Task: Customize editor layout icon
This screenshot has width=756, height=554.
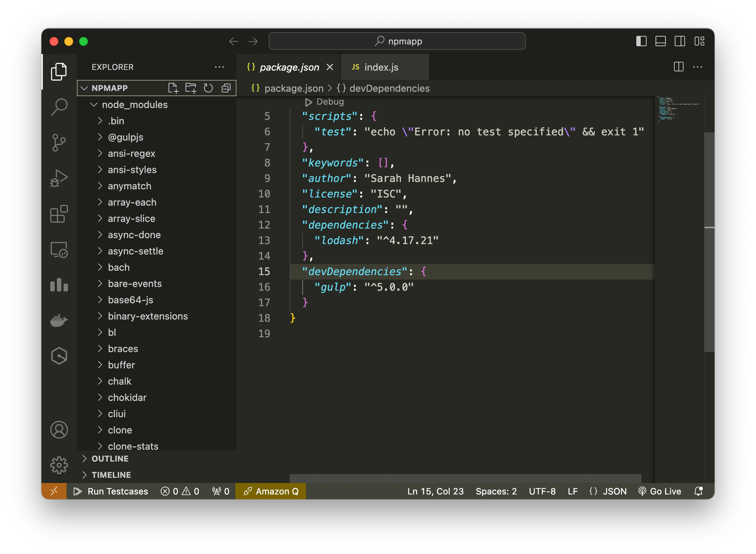Action: 699,41
